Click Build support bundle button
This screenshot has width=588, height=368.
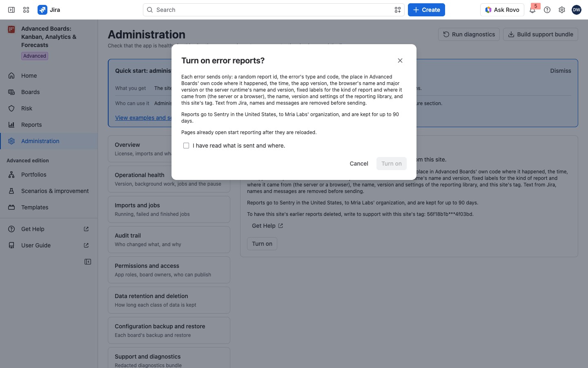pyautogui.click(x=541, y=34)
